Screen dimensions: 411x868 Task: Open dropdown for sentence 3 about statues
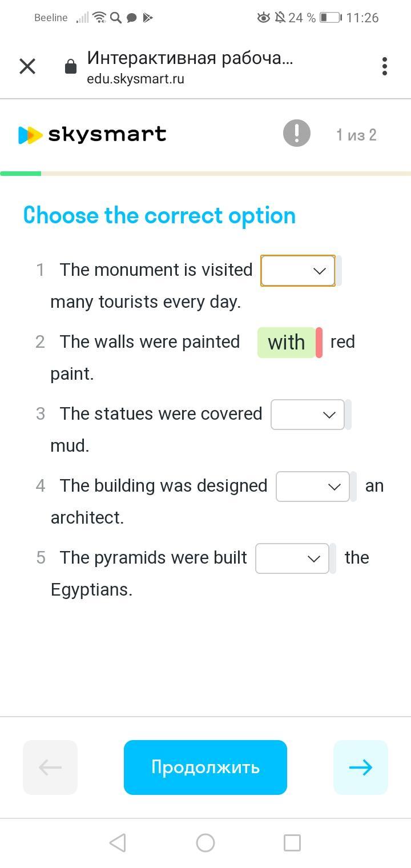point(308,415)
